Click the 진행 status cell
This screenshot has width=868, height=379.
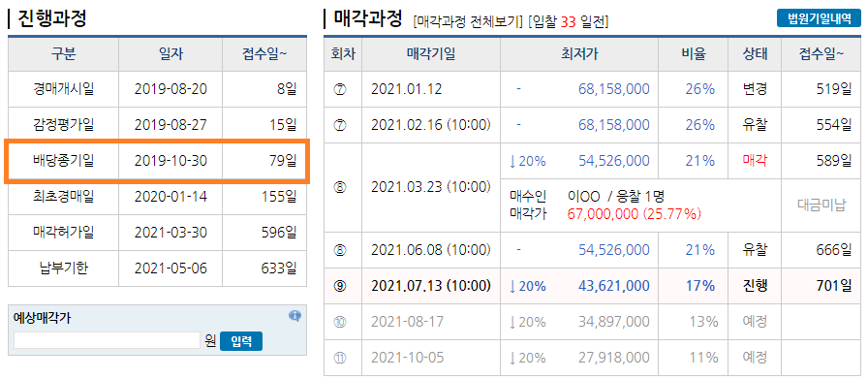coord(755,286)
